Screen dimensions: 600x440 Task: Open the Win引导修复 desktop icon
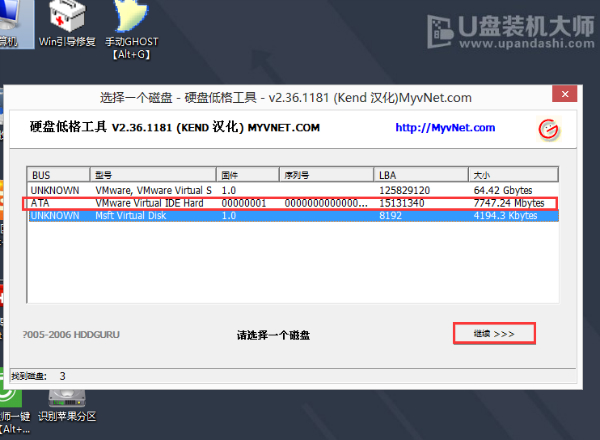click(67, 24)
